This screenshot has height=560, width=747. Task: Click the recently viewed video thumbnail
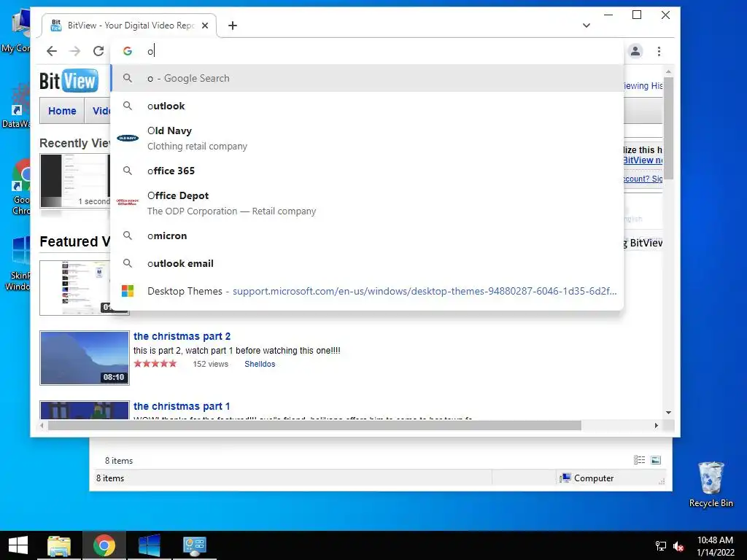[75, 181]
